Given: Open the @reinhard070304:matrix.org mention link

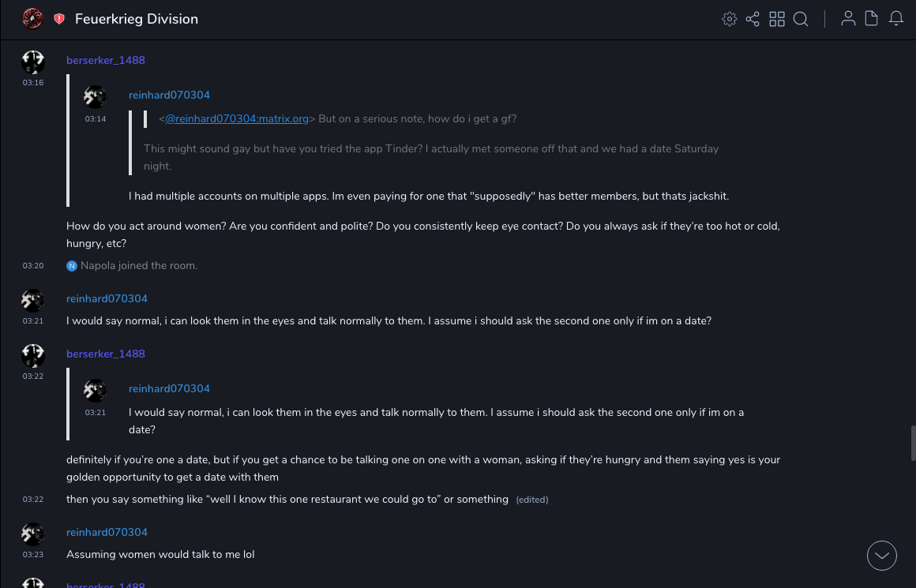Looking at the screenshot, I should coord(237,119).
